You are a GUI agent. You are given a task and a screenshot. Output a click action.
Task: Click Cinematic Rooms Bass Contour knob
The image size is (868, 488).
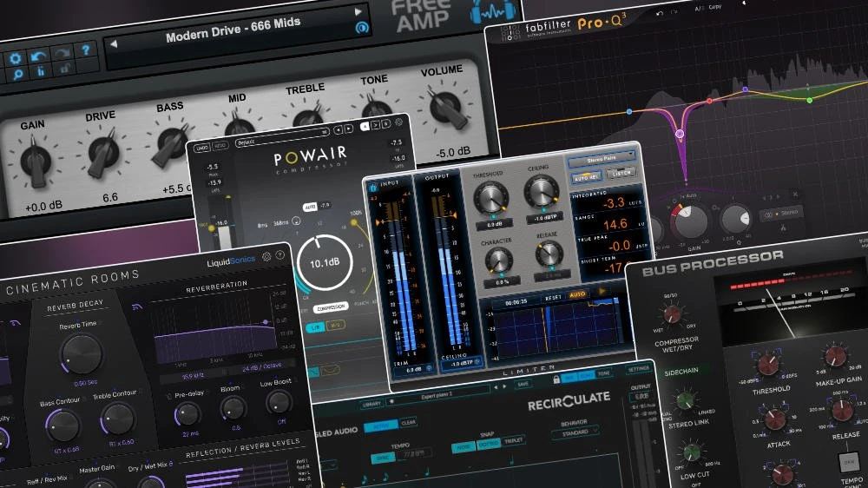[62, 426]
